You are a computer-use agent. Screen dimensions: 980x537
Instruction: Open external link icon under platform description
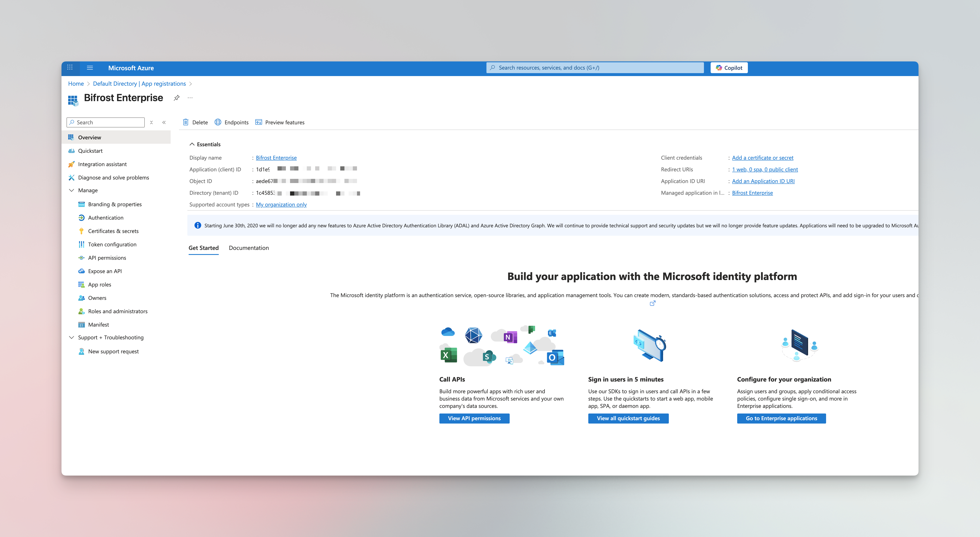652,303
